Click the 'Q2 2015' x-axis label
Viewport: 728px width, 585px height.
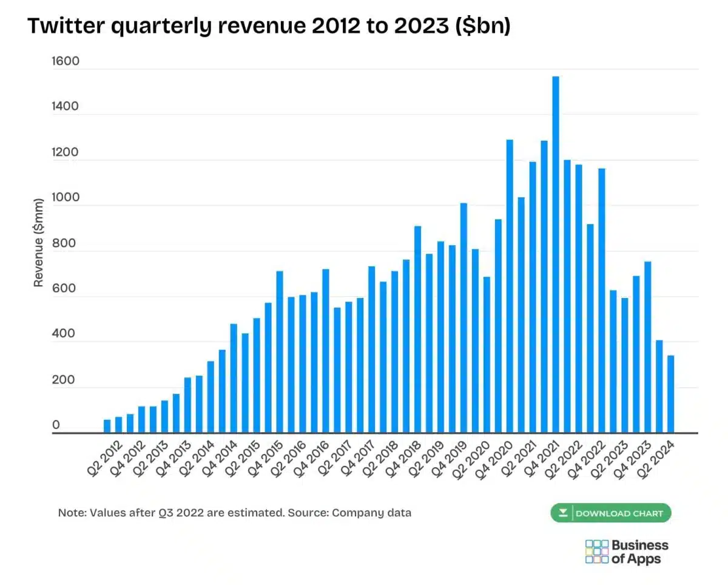tap(243, 459)
